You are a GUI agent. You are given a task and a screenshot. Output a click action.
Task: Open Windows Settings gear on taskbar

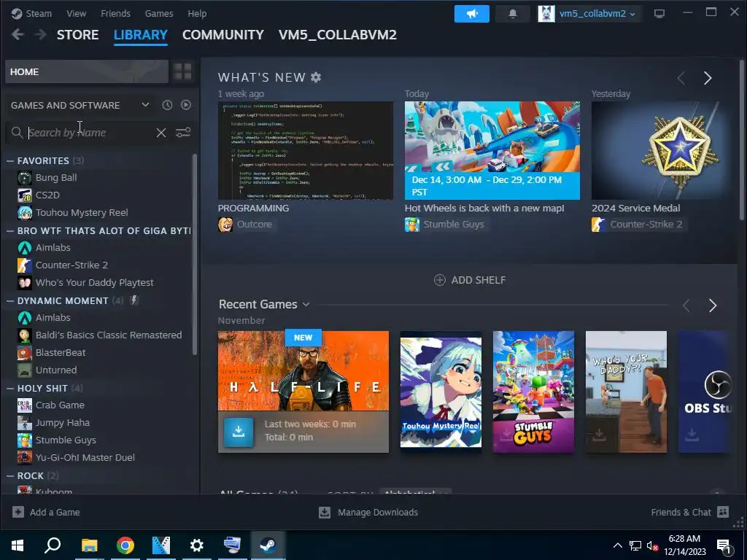[197, 545]
